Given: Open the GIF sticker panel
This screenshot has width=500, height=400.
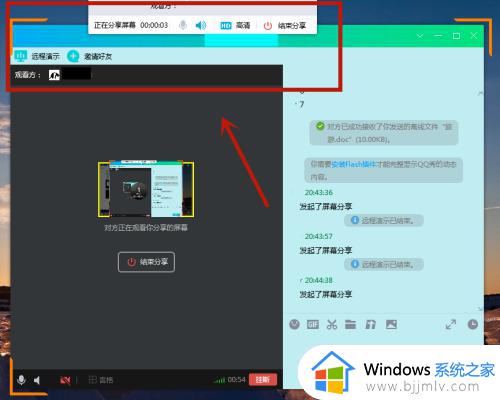Looking at the screenshot, I should coord(313,324).
